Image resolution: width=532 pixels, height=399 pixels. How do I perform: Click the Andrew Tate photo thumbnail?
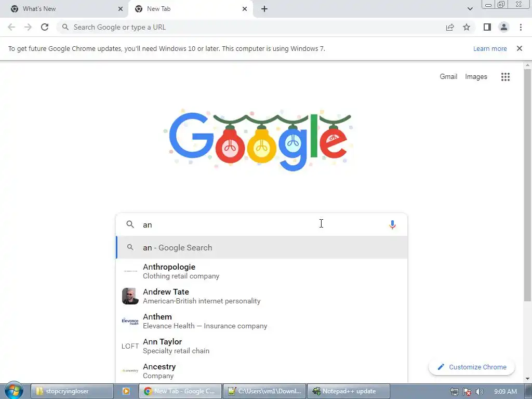(x=130, y=296)
